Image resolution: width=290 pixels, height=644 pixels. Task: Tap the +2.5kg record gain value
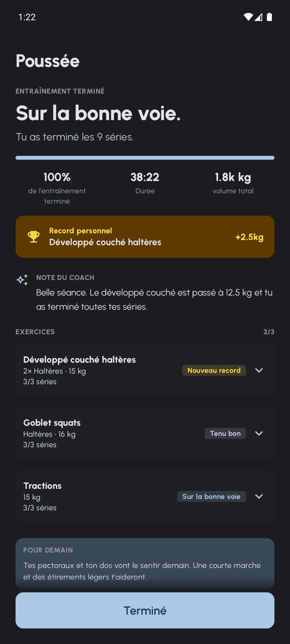tap(249, 237)
